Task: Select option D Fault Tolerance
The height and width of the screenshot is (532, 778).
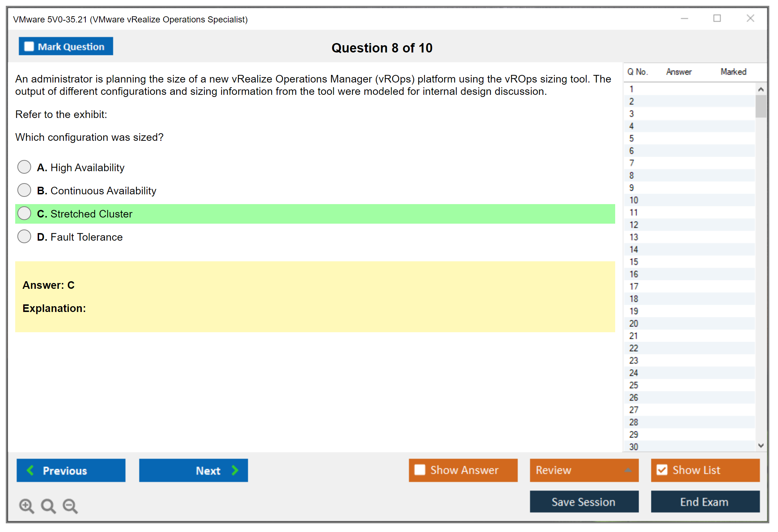Action: [x=24, y=237]
